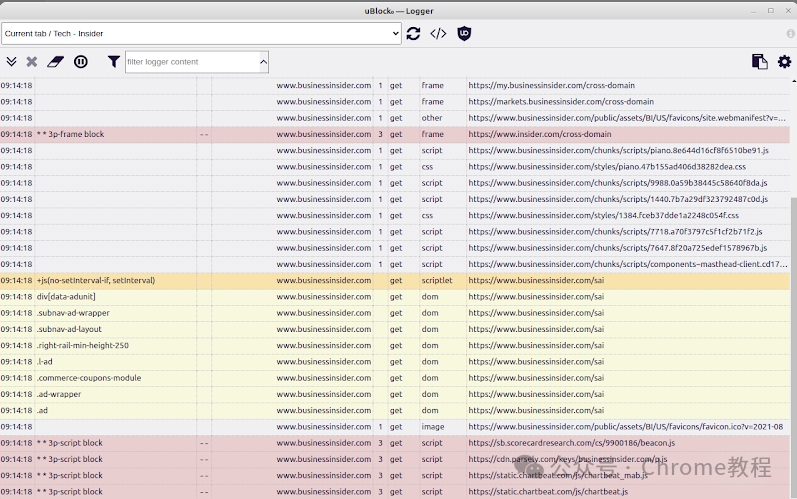Click the .commerce-coupons-module filter entry
The image size is (797, 499).
(x=89, y=378)
